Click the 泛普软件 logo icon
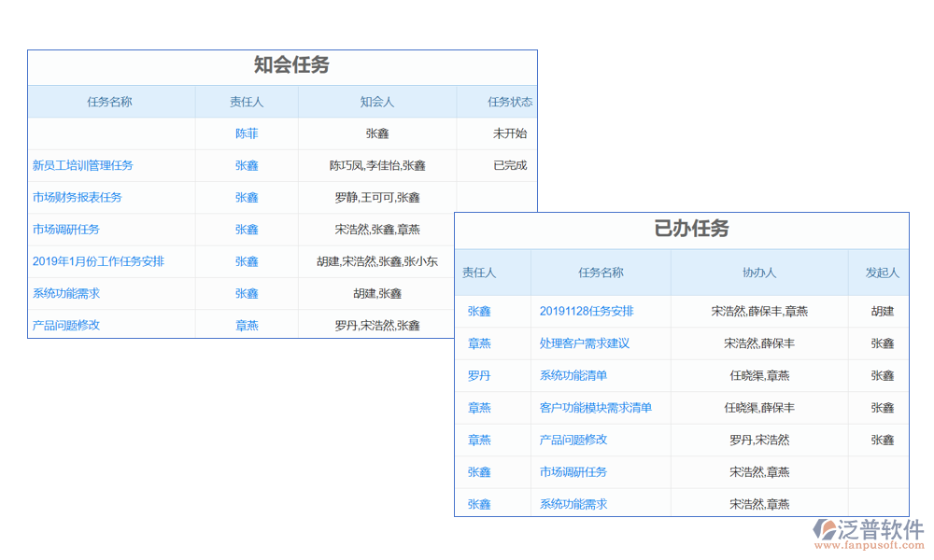Screen dimensions: 934x560 click(826, 529)
